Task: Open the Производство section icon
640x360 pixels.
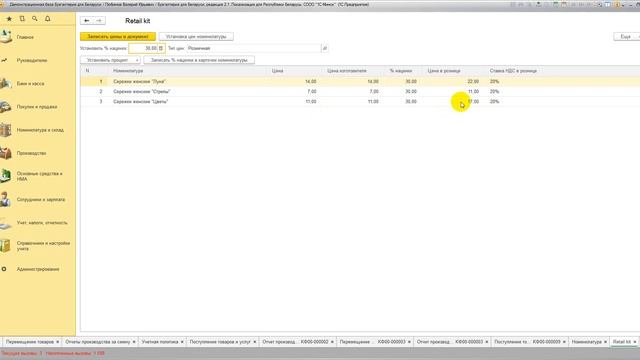Action: (x=6, y=153)
